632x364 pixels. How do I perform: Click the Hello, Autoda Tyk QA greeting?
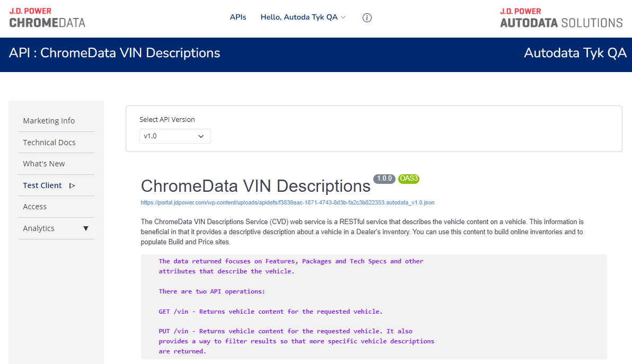tap(299, 17)
